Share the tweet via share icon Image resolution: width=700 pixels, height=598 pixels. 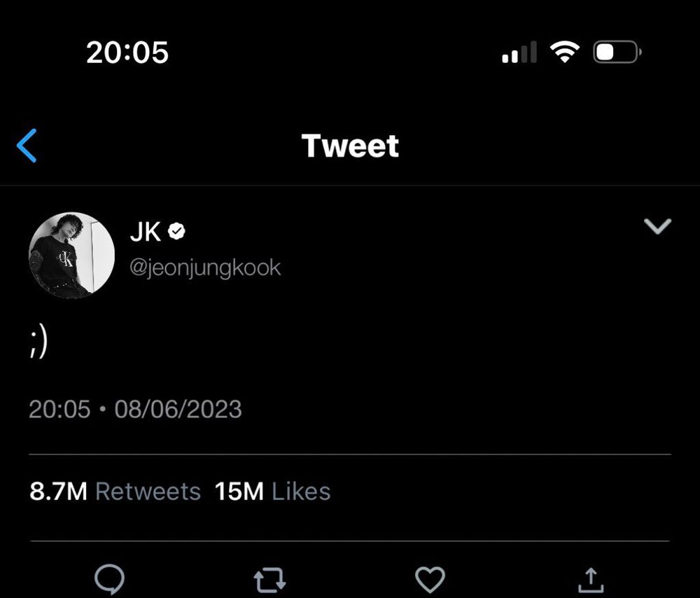[x=590, y=579]
